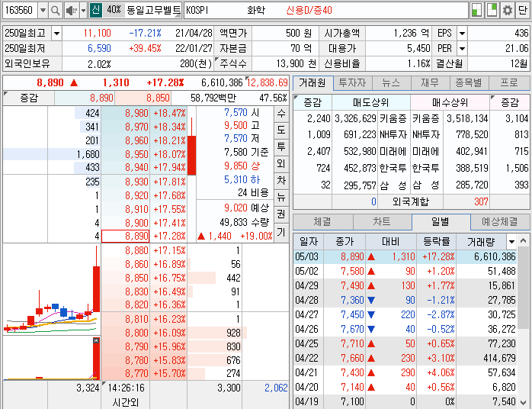Screen dimensions: 532x409
Task: Open the 프로 tab
Action: 509,83
